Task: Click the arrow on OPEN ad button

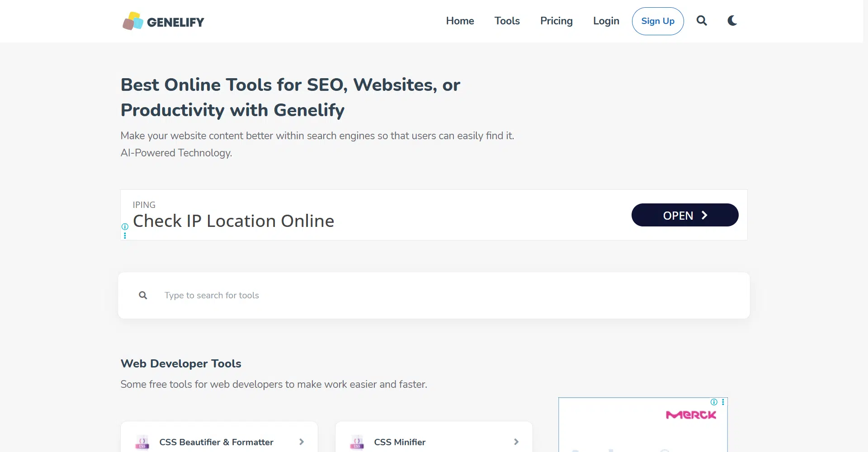Action: (x=704, y=215)
